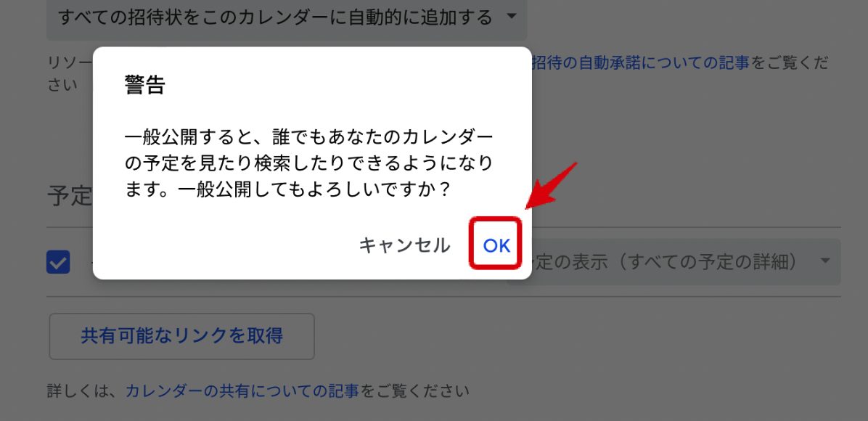Click the partially hidden 予定 section heading

69,196
